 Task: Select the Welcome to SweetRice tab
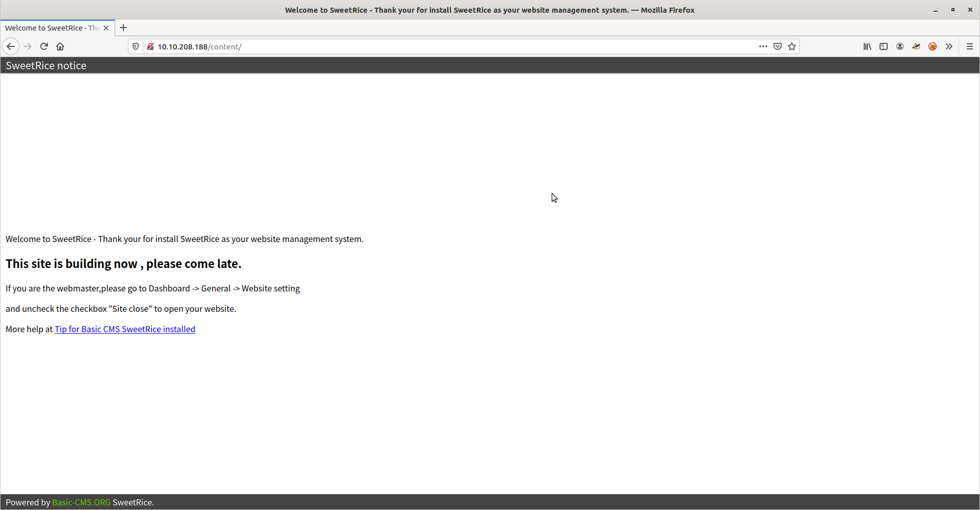point(52,28)
